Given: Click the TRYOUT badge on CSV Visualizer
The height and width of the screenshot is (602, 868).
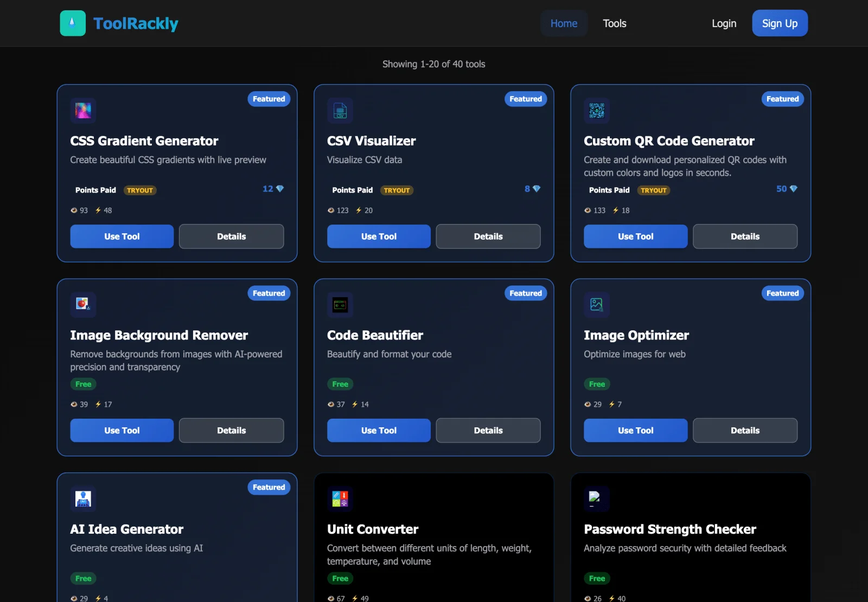Looking at the screenshot, I should (x=397, y=190).
